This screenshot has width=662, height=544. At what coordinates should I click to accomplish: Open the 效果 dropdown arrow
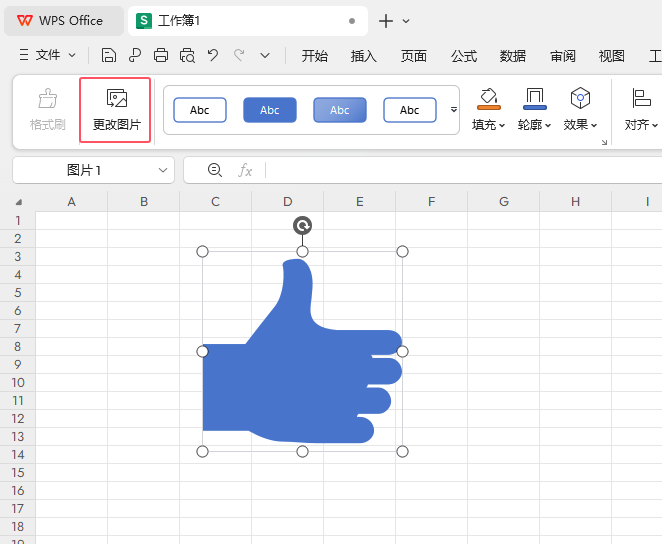(x=594, y=125)
